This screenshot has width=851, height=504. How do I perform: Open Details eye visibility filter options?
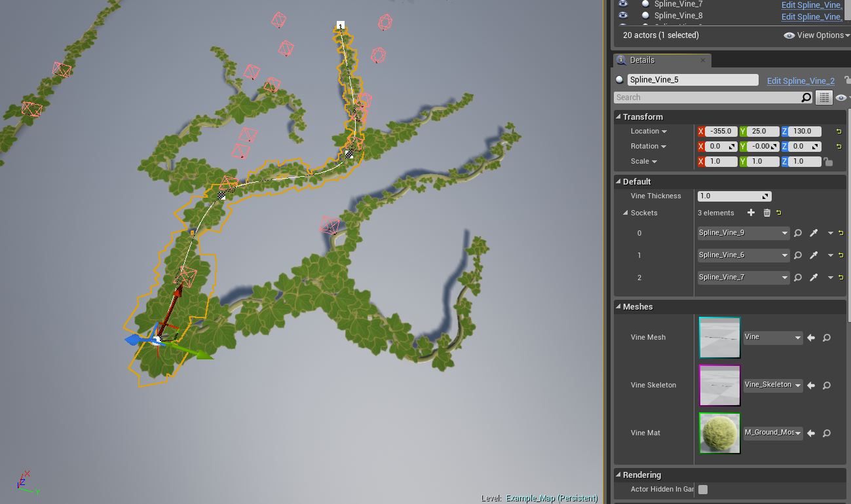(842, 98)
